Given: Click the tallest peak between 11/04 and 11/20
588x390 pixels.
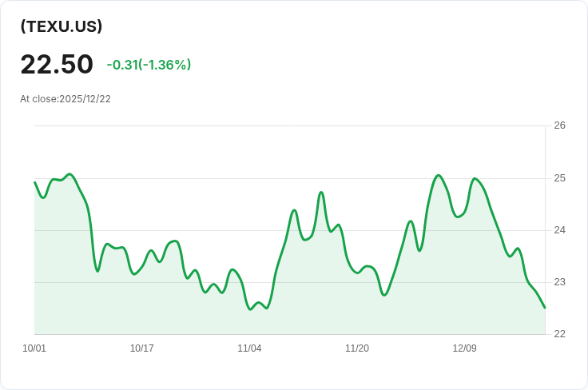Looking at the screenshot, I should (x=321, y=193).
